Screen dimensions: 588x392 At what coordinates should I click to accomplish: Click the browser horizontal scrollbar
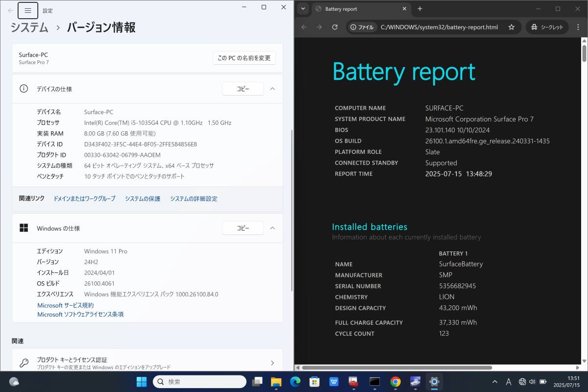click(397, 367)
